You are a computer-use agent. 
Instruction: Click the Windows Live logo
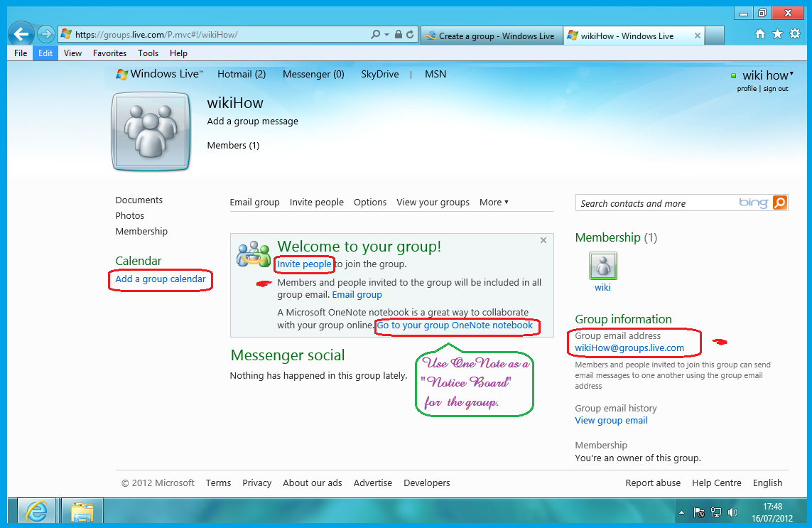coord(160,74)
